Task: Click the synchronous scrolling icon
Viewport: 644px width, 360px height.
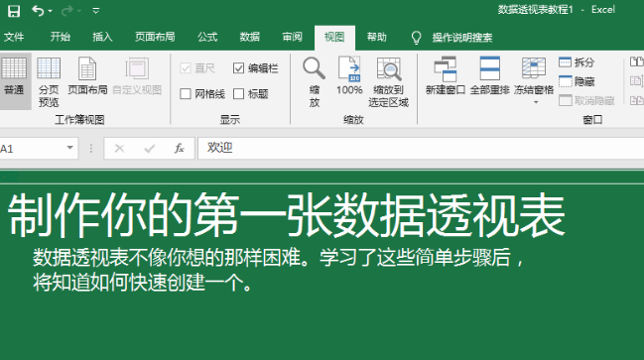Action: 637,81
